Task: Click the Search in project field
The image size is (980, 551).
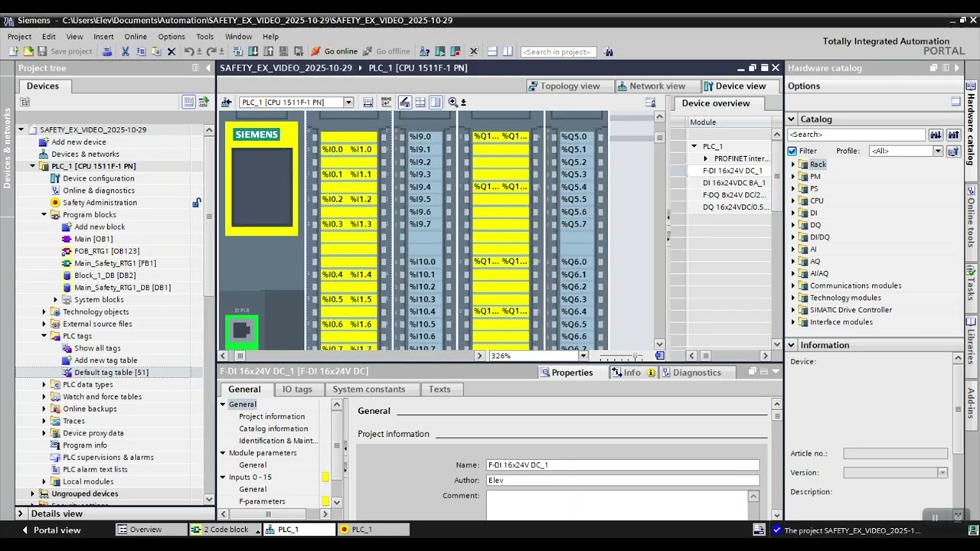Action: 557,52
